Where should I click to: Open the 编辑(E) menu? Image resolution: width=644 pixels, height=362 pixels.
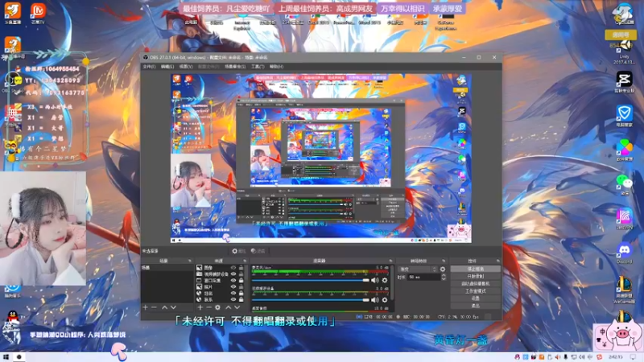coord(167,67)
